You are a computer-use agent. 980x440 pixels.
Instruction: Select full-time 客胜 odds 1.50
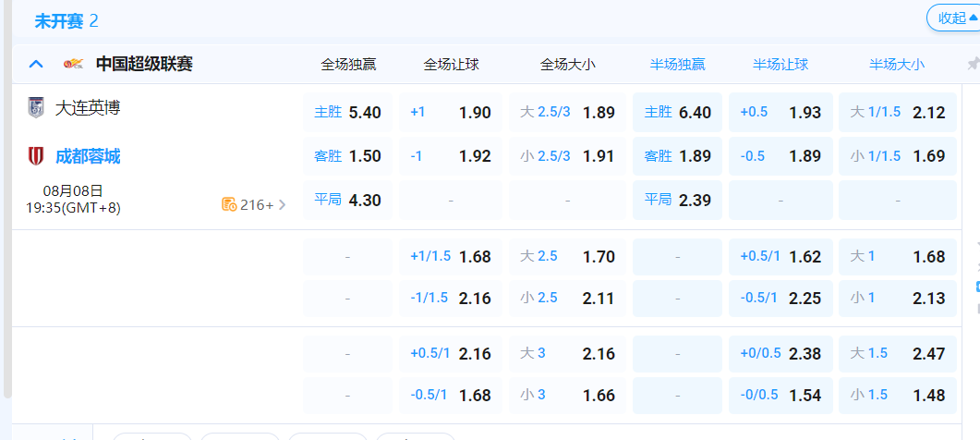pyautogui.click(x=348, y=156)
